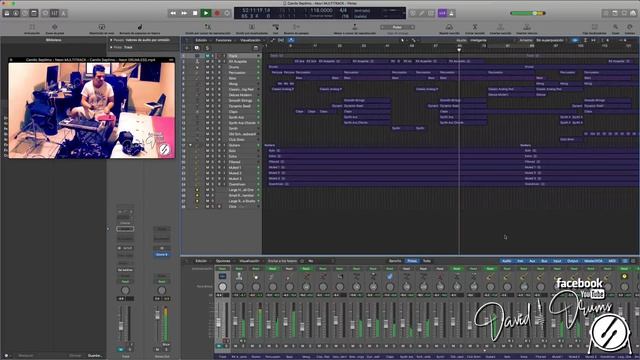
Task: Toggle the Audio channel filter button
Action: (x=507, y=261)
